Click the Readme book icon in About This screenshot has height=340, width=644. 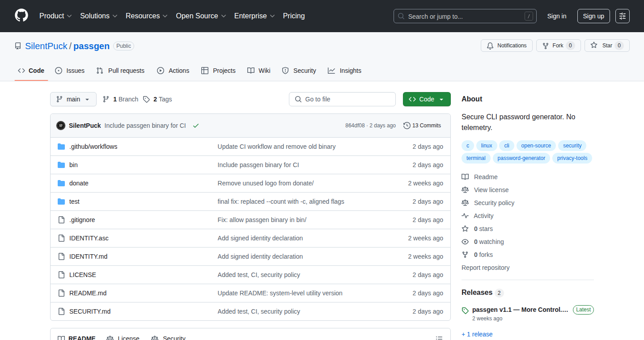pos(465,177)
